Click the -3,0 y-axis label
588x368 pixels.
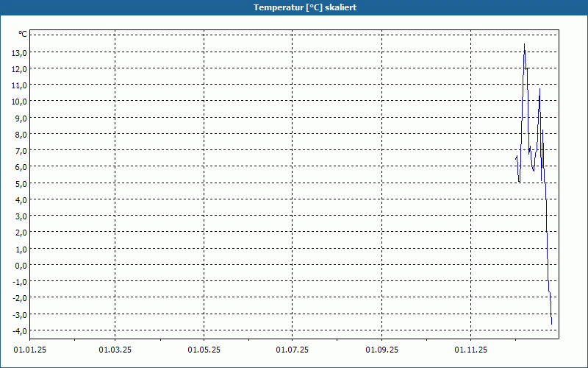tap(20, 314)
